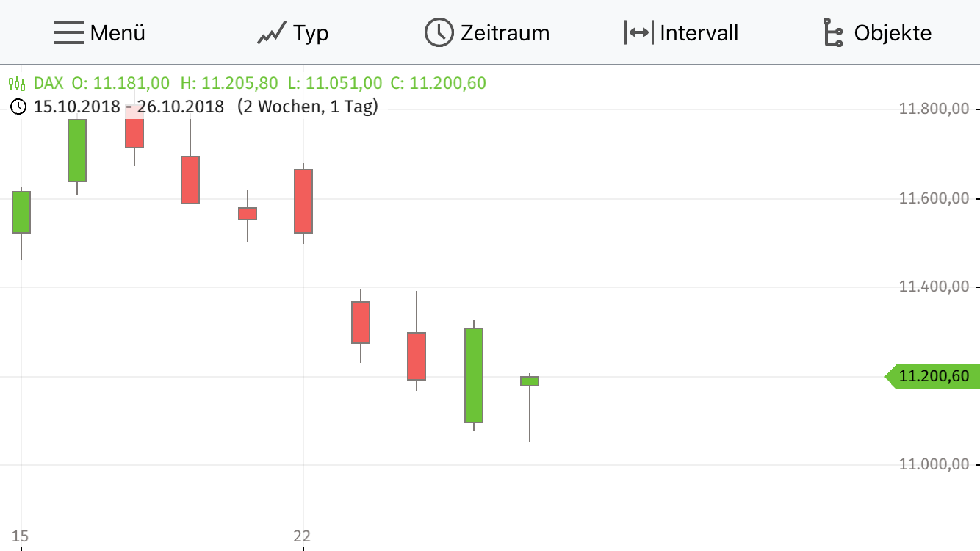
Task: Open the Menü menu
Action: tap(118, 33)
